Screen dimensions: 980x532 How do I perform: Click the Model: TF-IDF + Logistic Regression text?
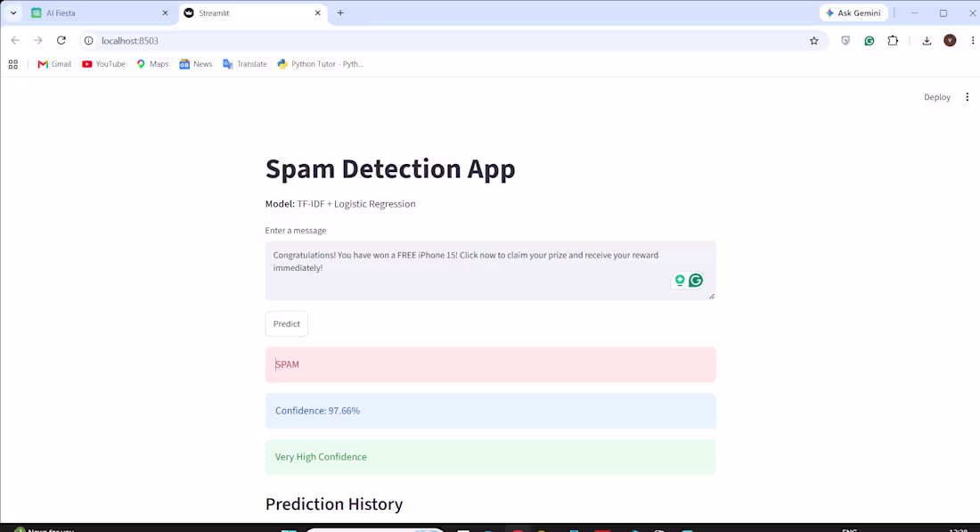[340, 204]
